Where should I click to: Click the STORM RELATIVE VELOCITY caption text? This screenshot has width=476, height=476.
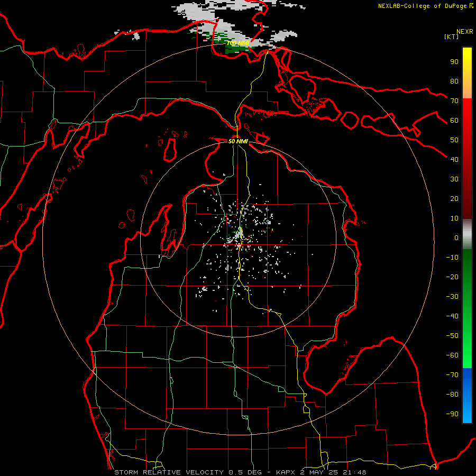[169, 472]
